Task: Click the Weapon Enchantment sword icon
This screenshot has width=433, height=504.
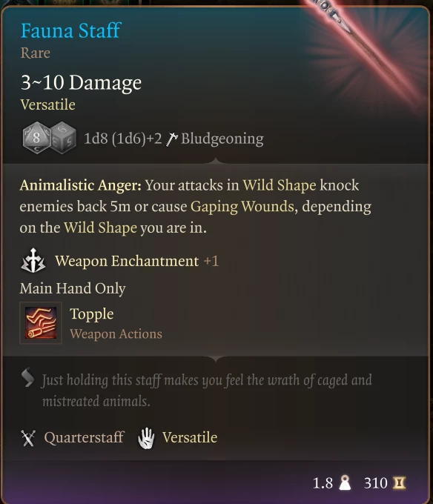Action: (x=33, y=261)
